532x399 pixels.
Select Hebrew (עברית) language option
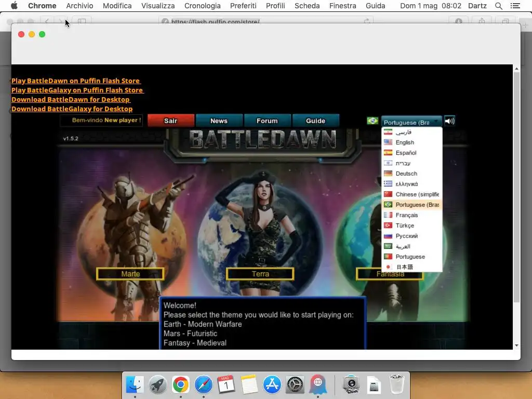pyautogui.click(x=412, y=163)
